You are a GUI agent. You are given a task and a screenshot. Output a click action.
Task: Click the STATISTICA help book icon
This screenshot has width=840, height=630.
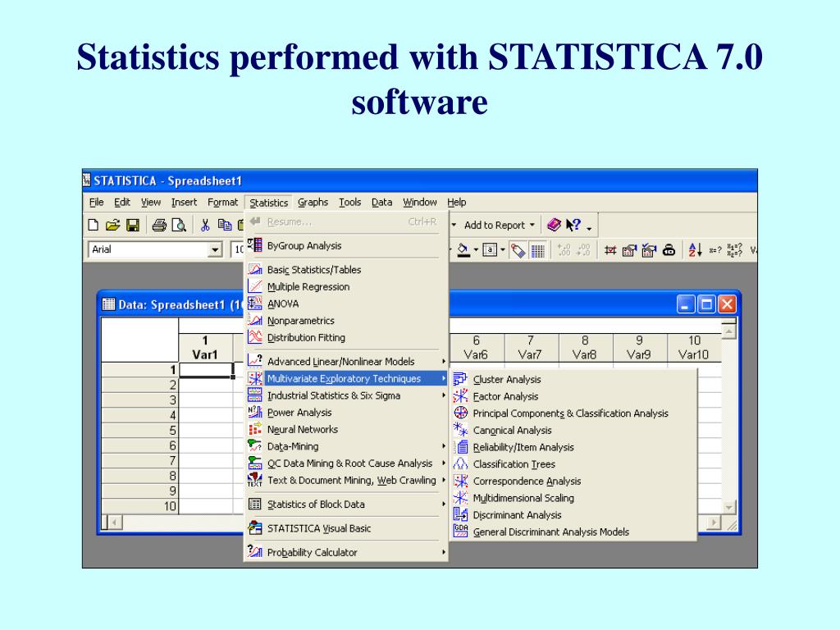coord(554,225)
